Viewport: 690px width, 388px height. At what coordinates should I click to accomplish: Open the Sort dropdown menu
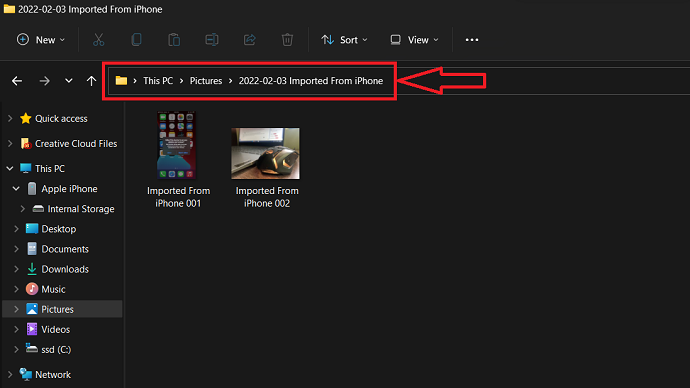(x=345, y=40)
